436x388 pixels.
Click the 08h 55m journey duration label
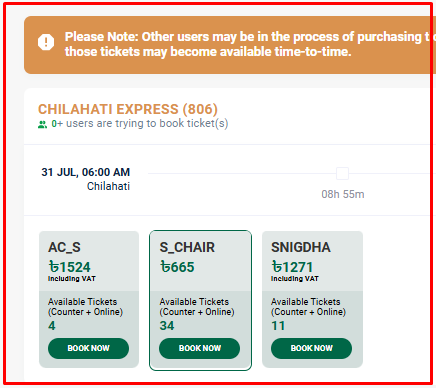(343, 194)
